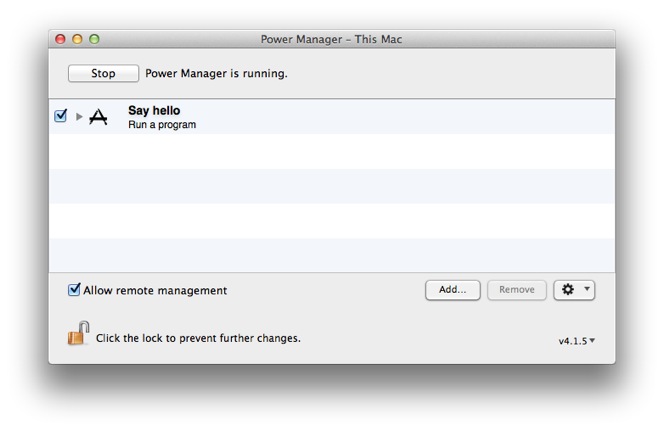Open the gear action menu
Viewport: 664px width, 431px height.
tap(574, 290)
